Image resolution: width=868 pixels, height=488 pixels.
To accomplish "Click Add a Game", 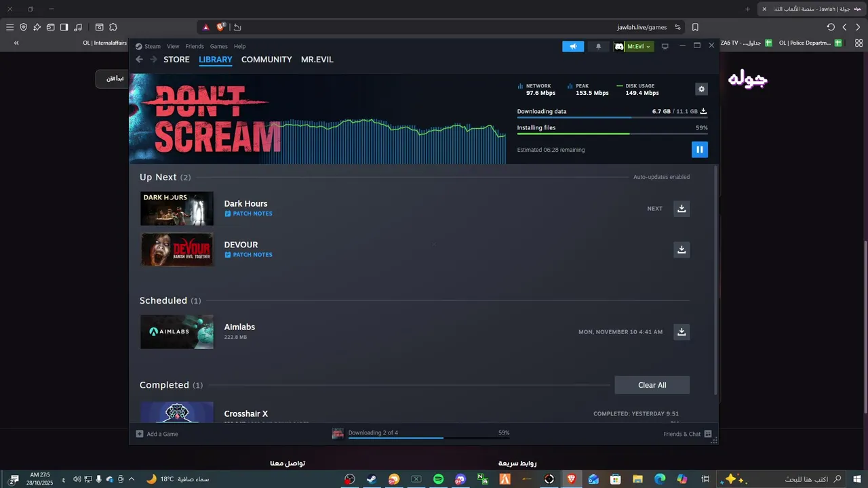I will [x=157, y=434].
